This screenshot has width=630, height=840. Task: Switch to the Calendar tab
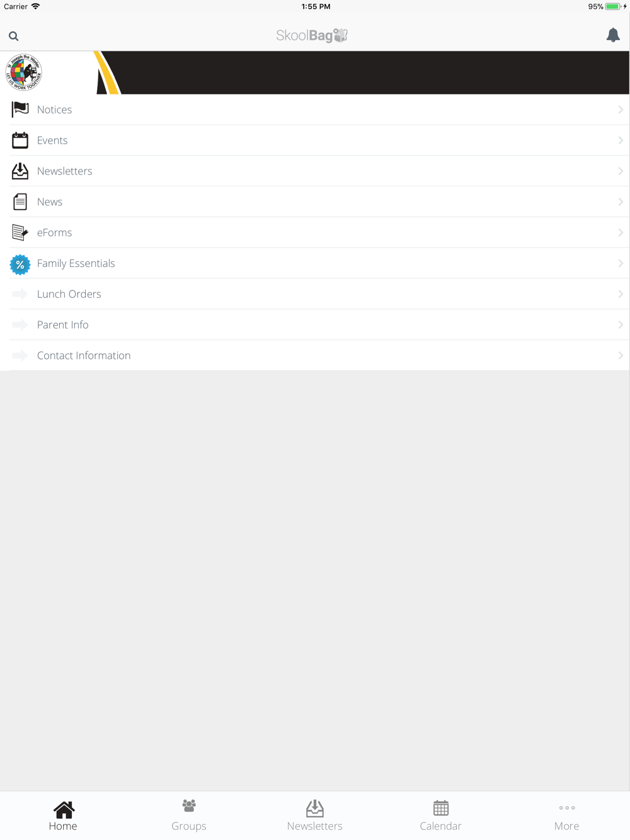click(x=441, y=815)
